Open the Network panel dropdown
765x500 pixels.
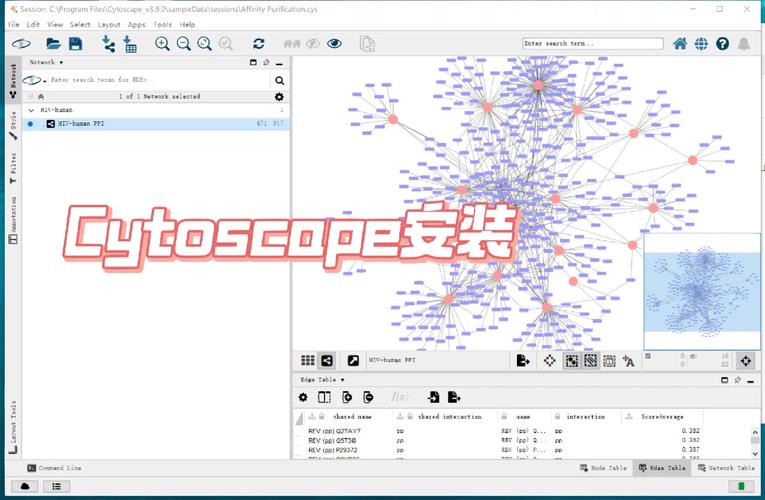(x=46, y=62)
